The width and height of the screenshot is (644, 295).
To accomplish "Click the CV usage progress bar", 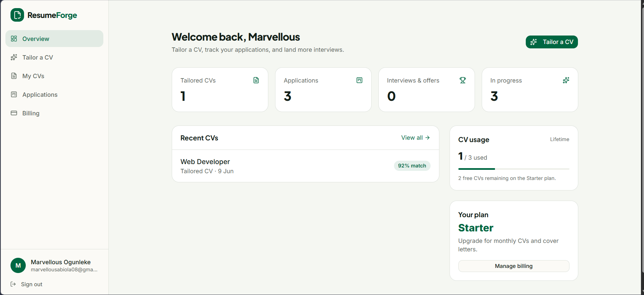I will click(x=514, y=169).
